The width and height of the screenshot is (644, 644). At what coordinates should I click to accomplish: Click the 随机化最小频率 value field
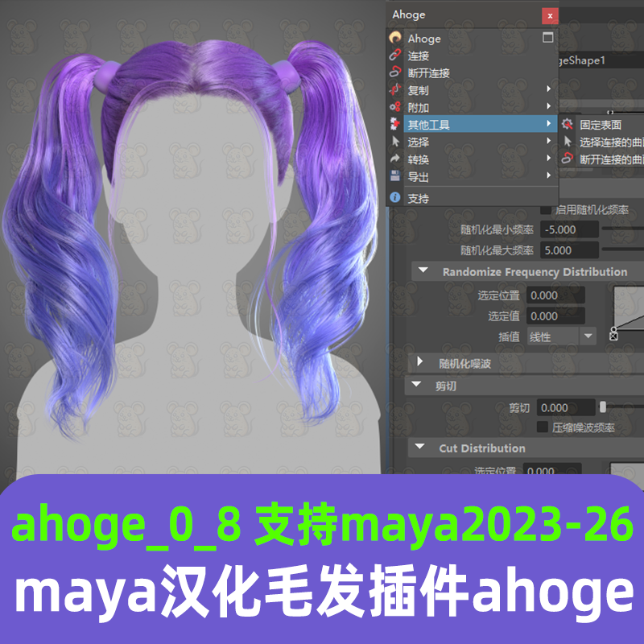[x=569, y=229]
